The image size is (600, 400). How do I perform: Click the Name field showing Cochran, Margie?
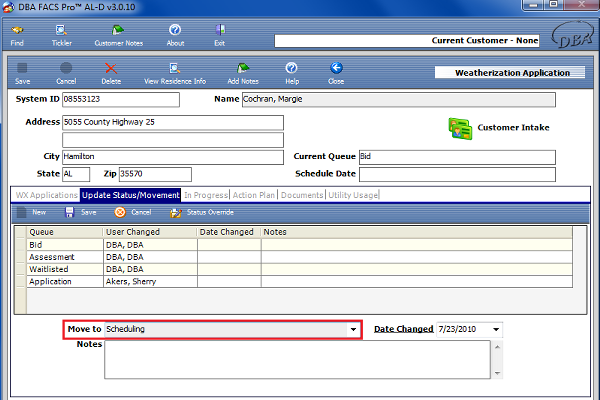tap(399, 100)
